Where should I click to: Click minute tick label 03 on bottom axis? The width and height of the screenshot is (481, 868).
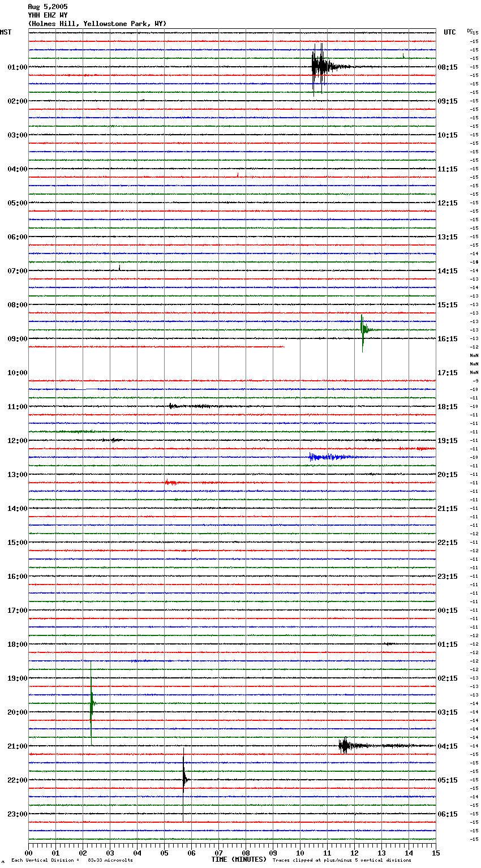click(x=110, y=853)
